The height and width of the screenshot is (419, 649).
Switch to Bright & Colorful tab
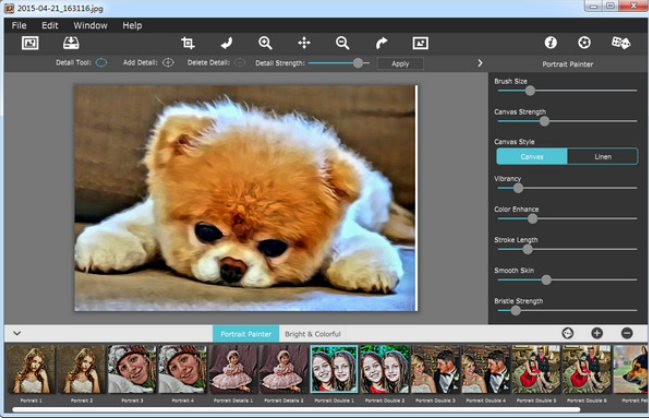click(x=312, y=333)
